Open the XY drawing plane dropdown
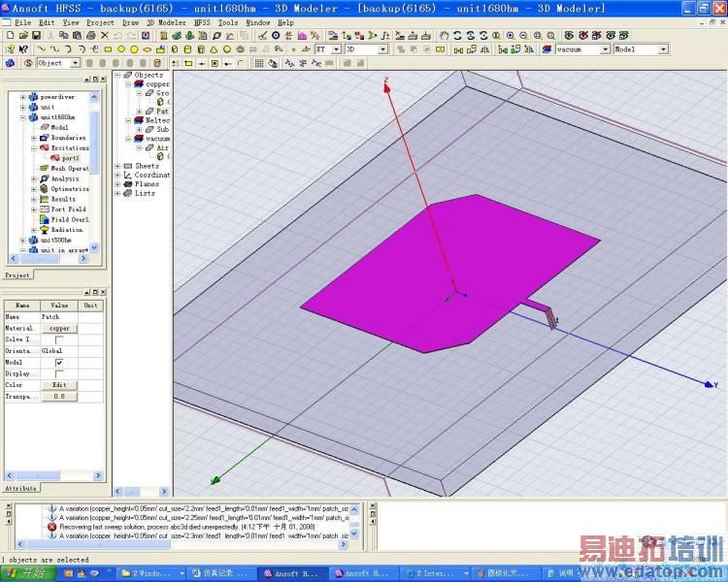Image resolution: width=728 pixels, height=582 pixels. [x=337, y=49]
